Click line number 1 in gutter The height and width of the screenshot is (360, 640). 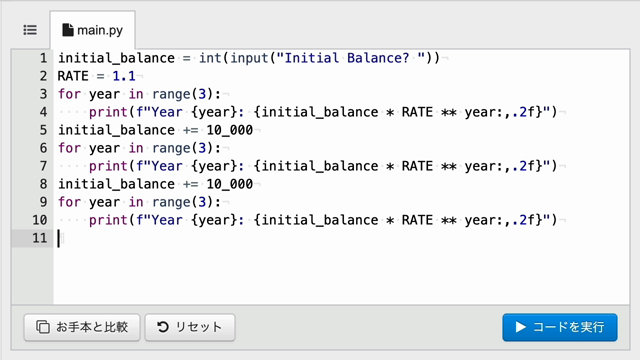click(x=43, y=58)
